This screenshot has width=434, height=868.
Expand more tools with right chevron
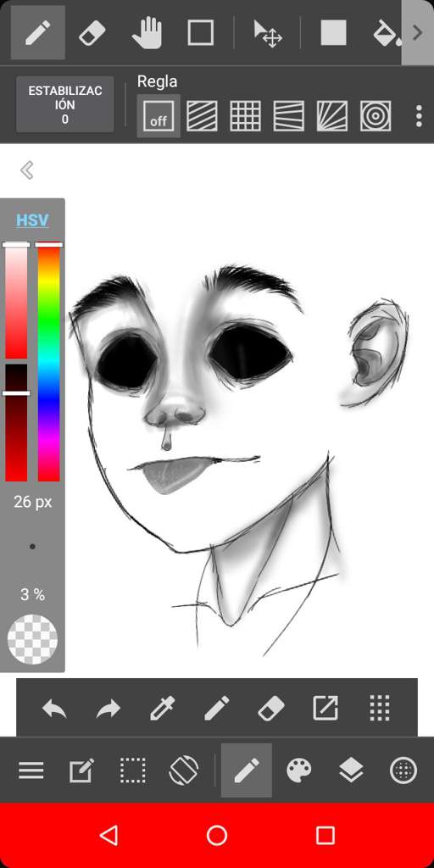[417, 33]
